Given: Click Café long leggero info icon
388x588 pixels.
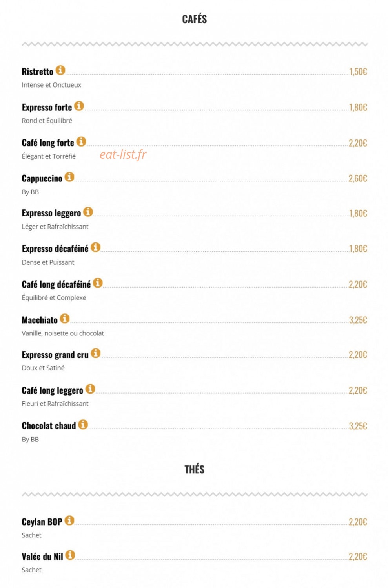Looking at the screenshot, I should (x=90, y=389).
